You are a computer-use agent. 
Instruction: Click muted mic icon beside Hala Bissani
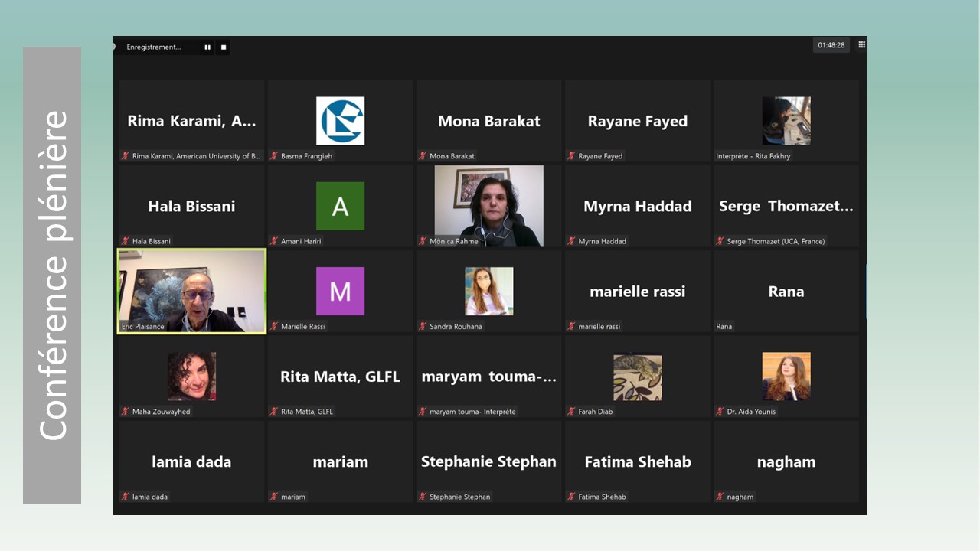point(126,241)
